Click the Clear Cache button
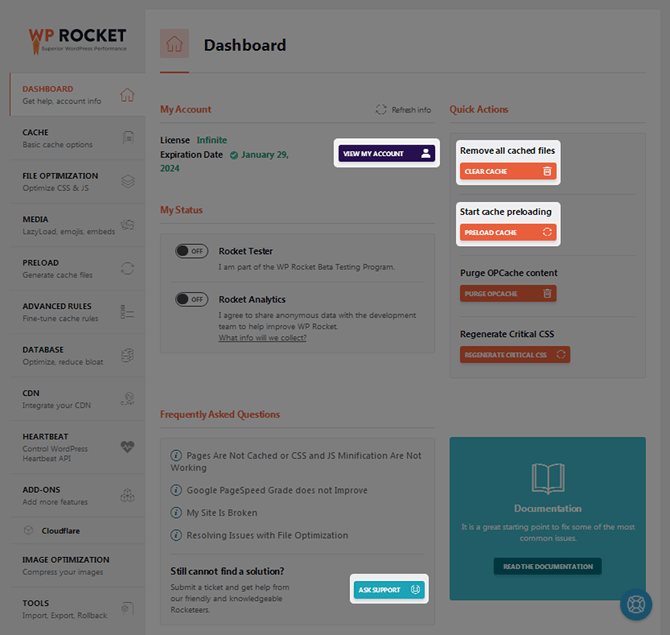The width and height of the screenshot is (670, 635). 508,171
